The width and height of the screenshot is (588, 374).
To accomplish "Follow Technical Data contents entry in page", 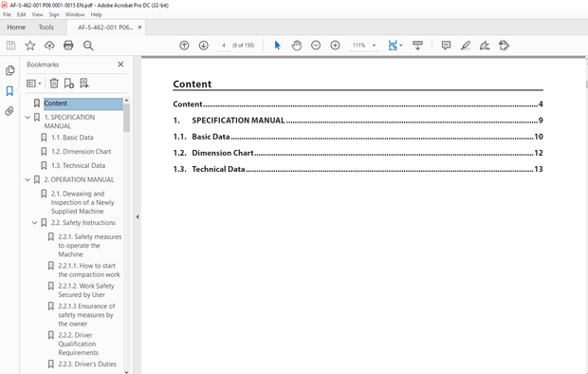I will (358, 169).
